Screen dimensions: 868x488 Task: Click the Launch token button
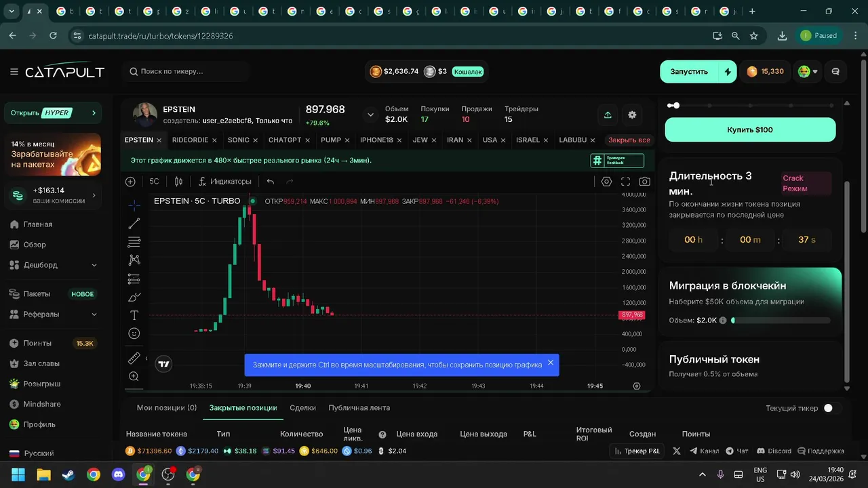689,71
